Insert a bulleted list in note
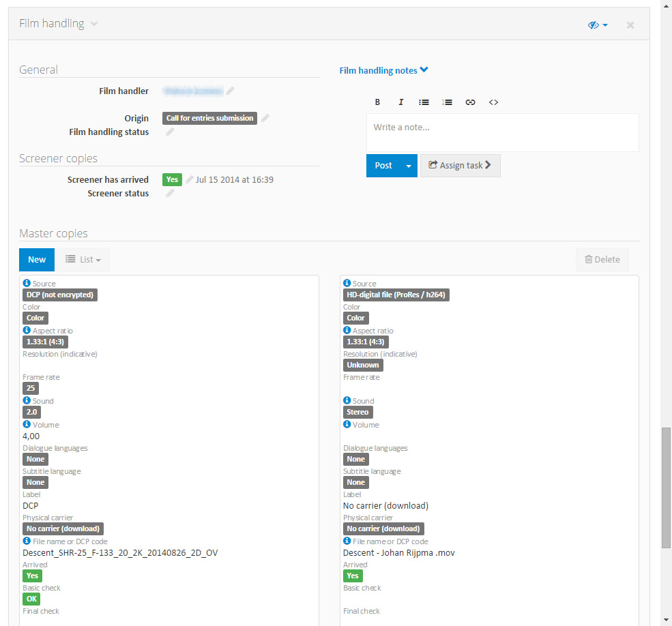This screenshot has width=672, height=626. point(424,102)
